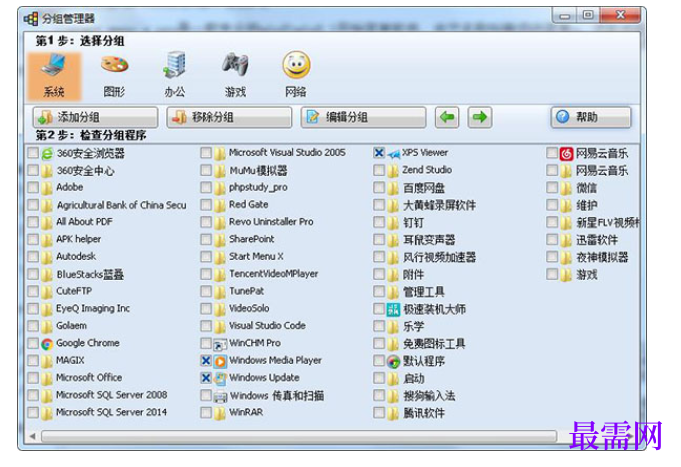Image resolution: width=681 pixels, height=467 pixels.
Task: Check the 夜神模拟器 checkbox
Action: tap(552, 257)
